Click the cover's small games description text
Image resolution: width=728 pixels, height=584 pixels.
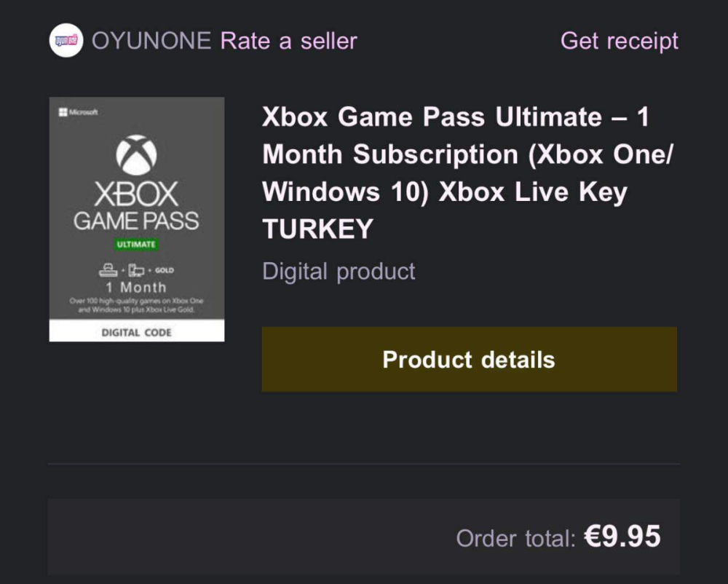tap(136, 305)
